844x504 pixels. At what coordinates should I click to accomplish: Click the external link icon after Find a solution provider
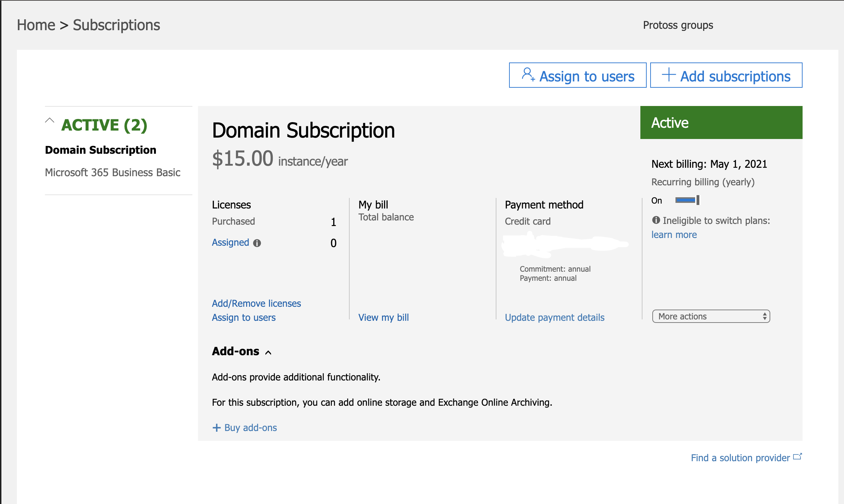click(x=798, y=457)
